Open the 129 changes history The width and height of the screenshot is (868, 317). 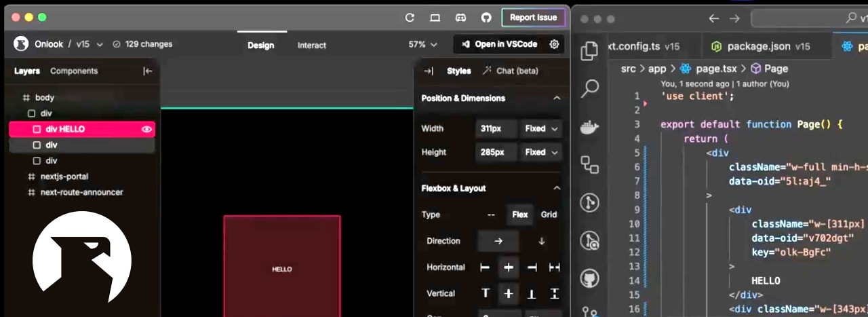142,44
